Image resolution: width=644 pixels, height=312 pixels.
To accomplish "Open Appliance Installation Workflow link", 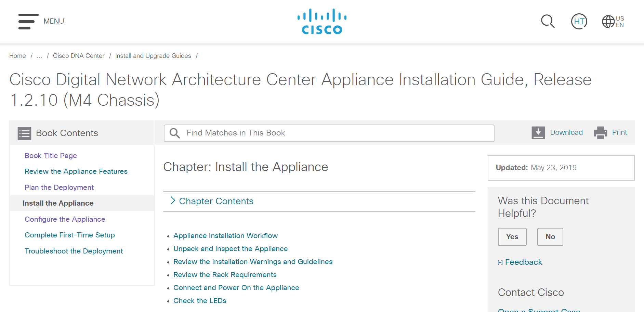I will click(225, 236).
